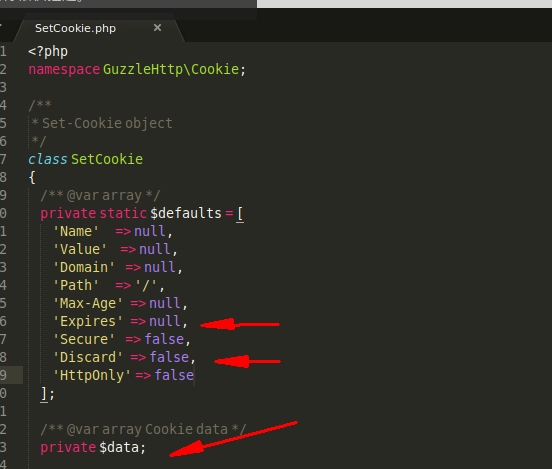Click the 'SetCookie' class name
This screenshot has height=469, width=552.
(x=107, y=159)
